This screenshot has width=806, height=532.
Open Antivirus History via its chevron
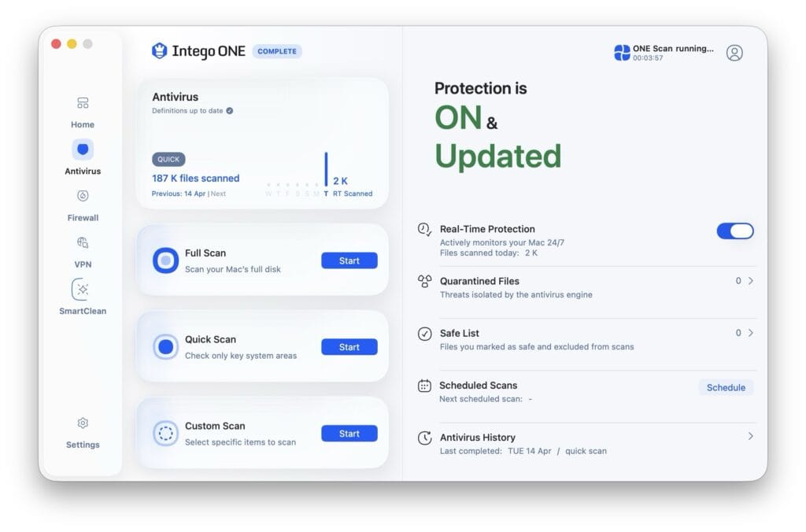pyautogui.click(x=749, y=436)
